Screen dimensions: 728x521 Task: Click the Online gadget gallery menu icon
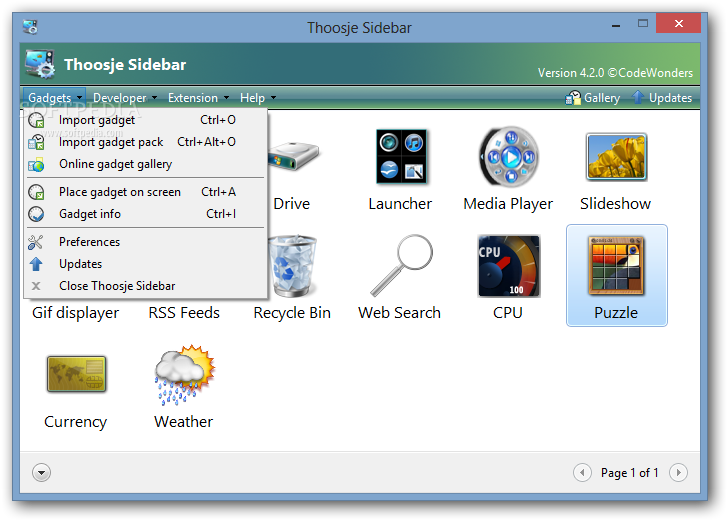pyautogui.click(x=36, y=164)
